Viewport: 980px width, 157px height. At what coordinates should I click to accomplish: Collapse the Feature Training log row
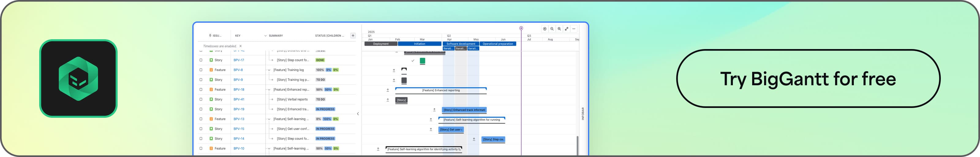[x=269, y=70]
